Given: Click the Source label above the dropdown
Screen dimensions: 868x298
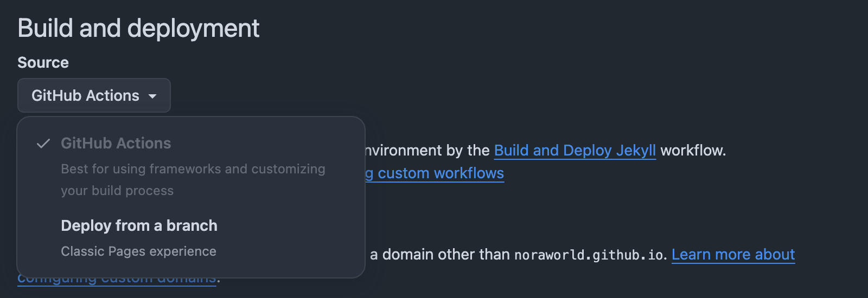Looking at the screenshot, I should pos(43,62).
